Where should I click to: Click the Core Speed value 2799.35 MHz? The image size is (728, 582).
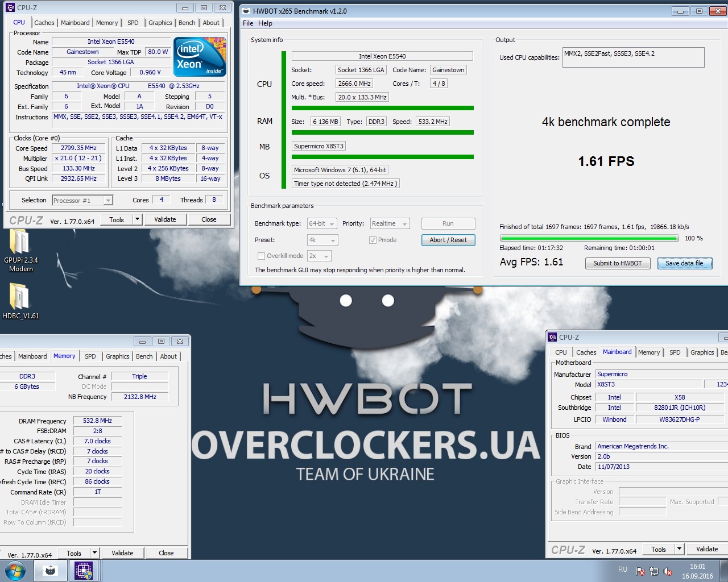(79, 148)
